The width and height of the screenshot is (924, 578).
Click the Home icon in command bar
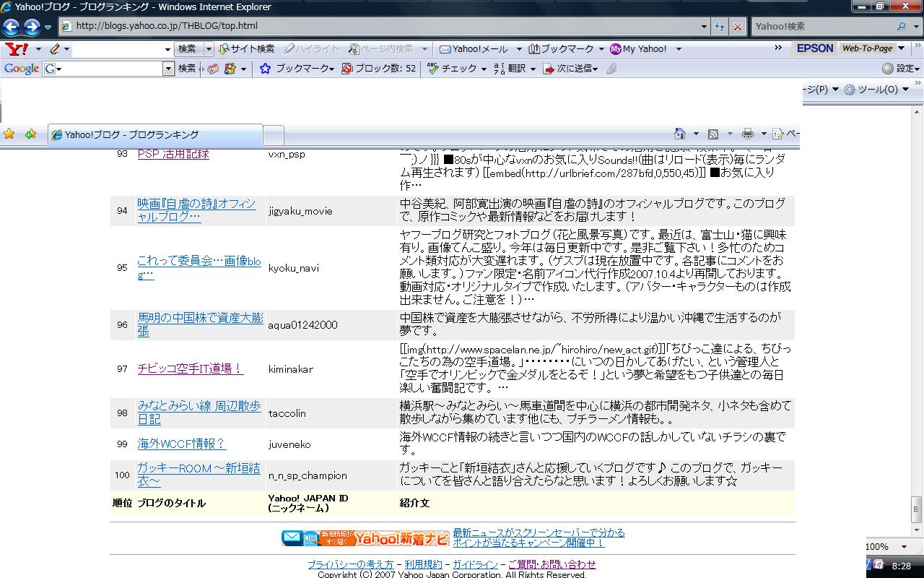[679, 134]
